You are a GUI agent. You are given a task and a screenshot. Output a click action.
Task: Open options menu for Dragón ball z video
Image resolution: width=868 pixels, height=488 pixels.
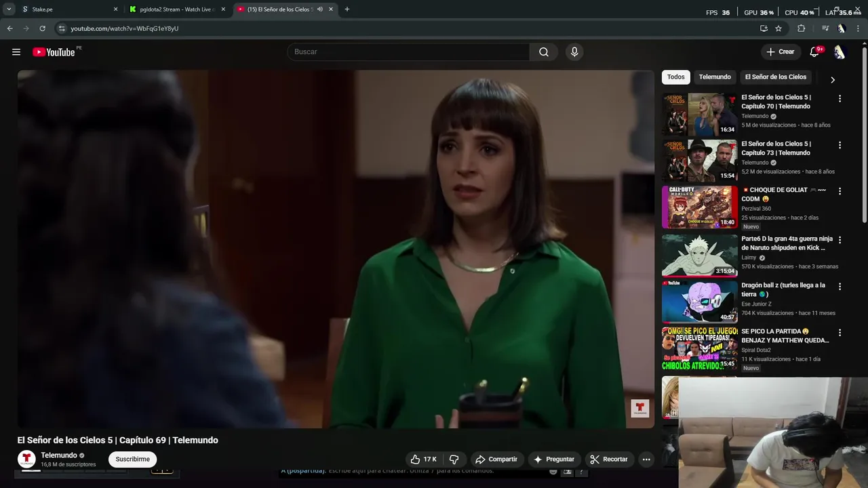pyautogui.click(x=840, y=287)
